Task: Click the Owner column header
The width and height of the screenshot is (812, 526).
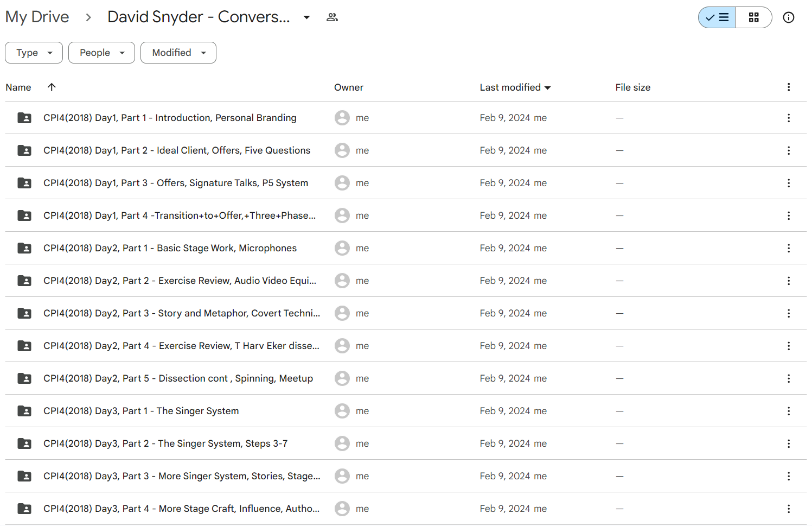Action: 349,87
